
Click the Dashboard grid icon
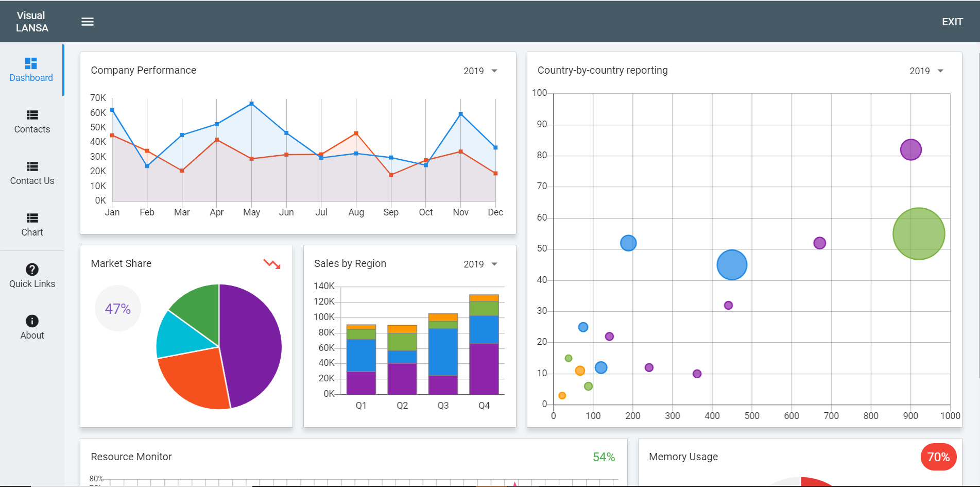[31, 63]
